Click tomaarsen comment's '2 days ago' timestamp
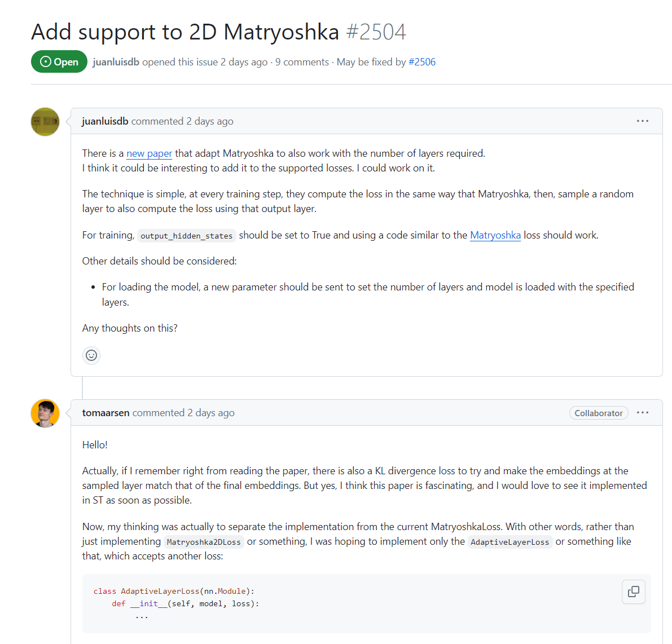Screen dimensions: 672x644 tap(211, 413)
